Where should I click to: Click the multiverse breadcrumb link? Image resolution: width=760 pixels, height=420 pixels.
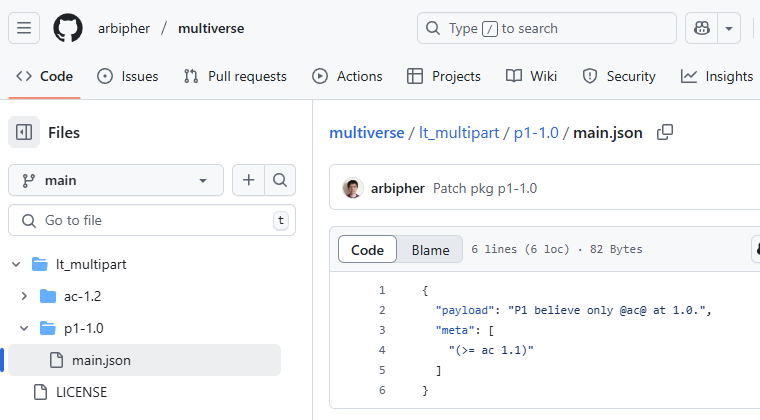point(366,132)
